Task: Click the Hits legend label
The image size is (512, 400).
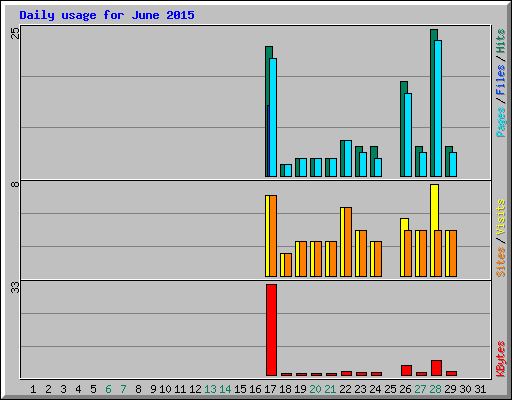Action: [x=501, y=41]
